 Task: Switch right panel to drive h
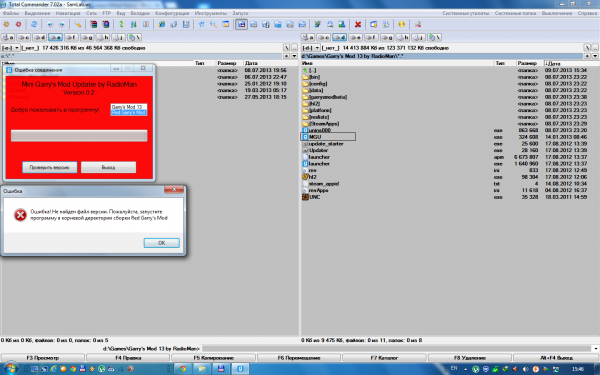(x=403, y=38)
